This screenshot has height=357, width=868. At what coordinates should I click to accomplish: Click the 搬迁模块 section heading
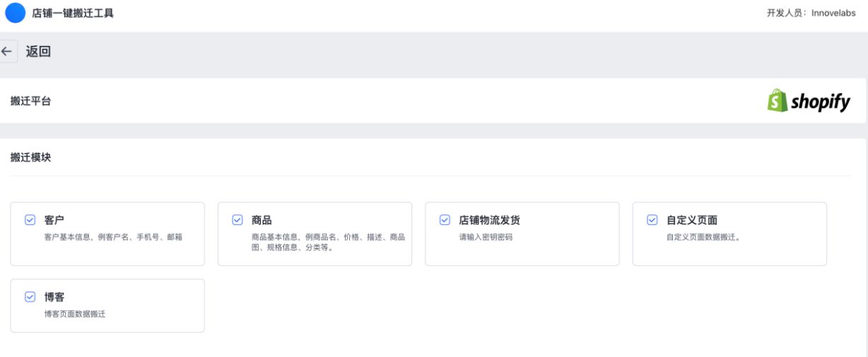pos(30,158)
